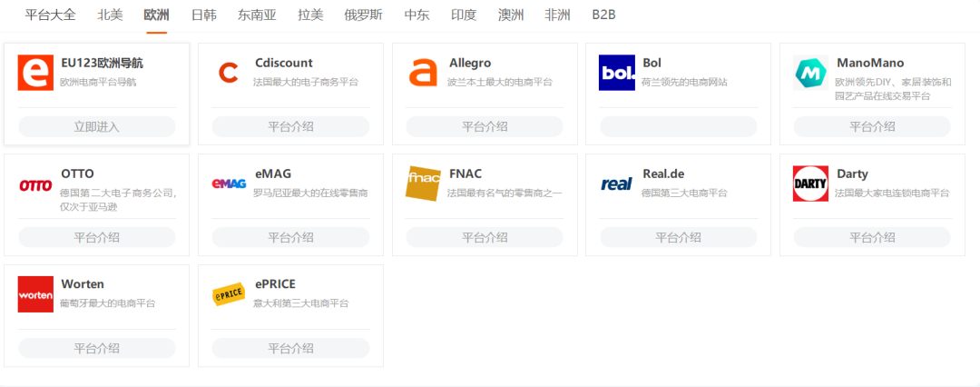This screenshot has width=980, height=387.
Task: Open the FNAC title link
Action: click(465, 174)
